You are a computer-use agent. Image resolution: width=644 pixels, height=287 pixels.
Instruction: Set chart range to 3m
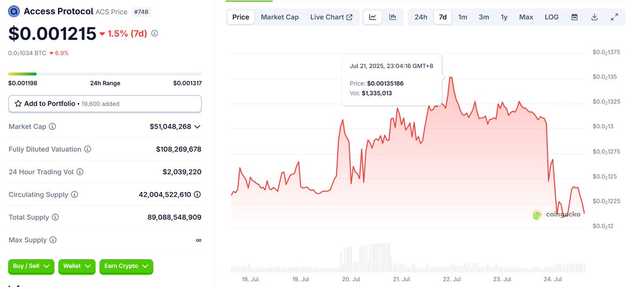(x=484, y=17)
